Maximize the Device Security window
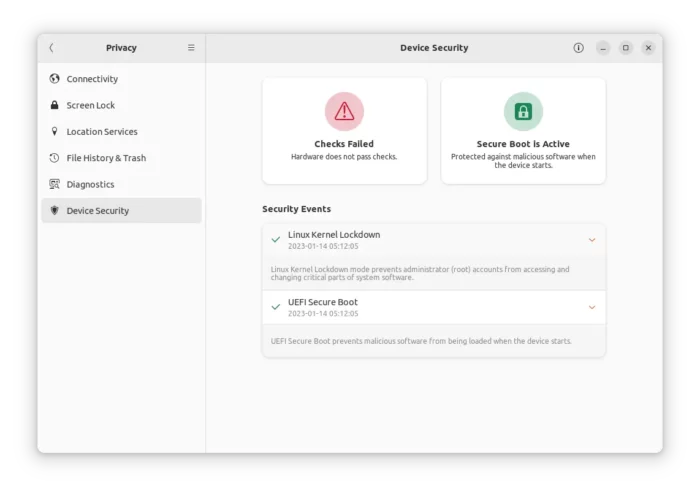Viewport: 700px width, 494px height. (626, 48)
